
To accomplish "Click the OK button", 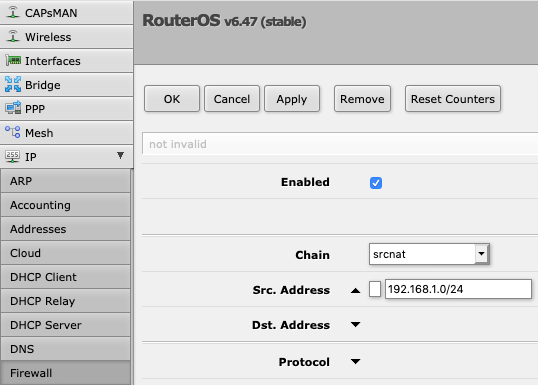I will click(172, 99).
